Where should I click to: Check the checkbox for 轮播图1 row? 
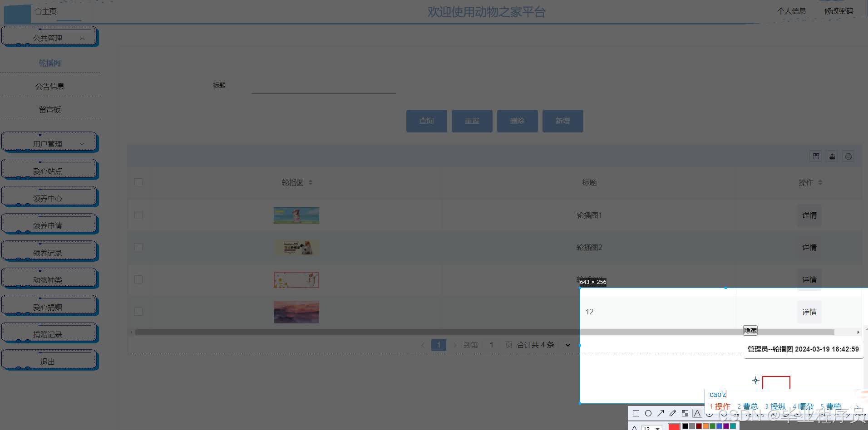[138, 215]
